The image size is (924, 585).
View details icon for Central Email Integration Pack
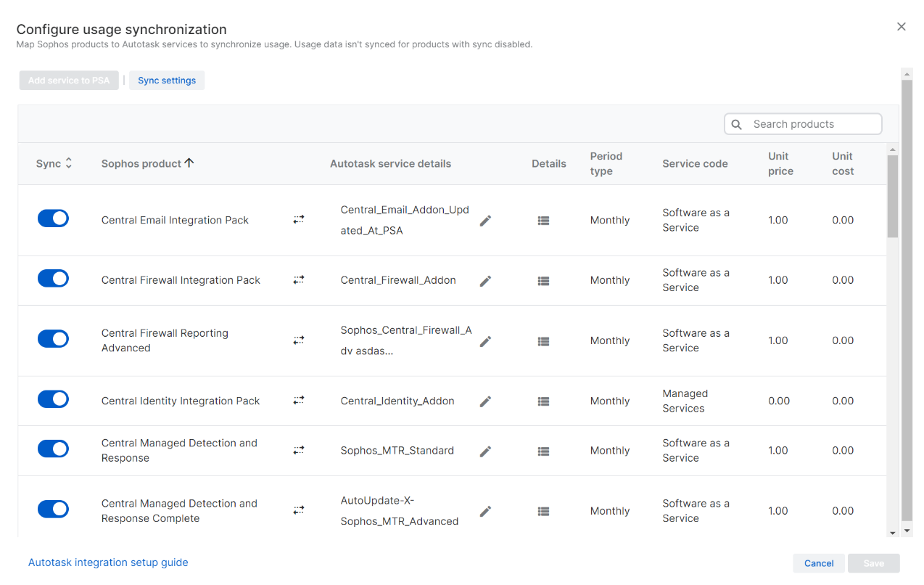pos(543,221)
